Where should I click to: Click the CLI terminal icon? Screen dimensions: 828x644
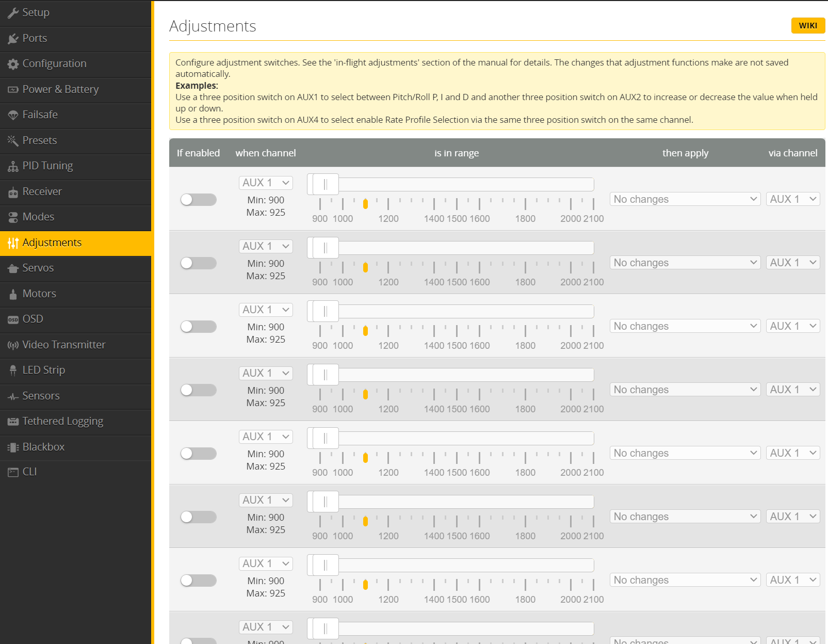pyautogui.click(x=13, y=472)
